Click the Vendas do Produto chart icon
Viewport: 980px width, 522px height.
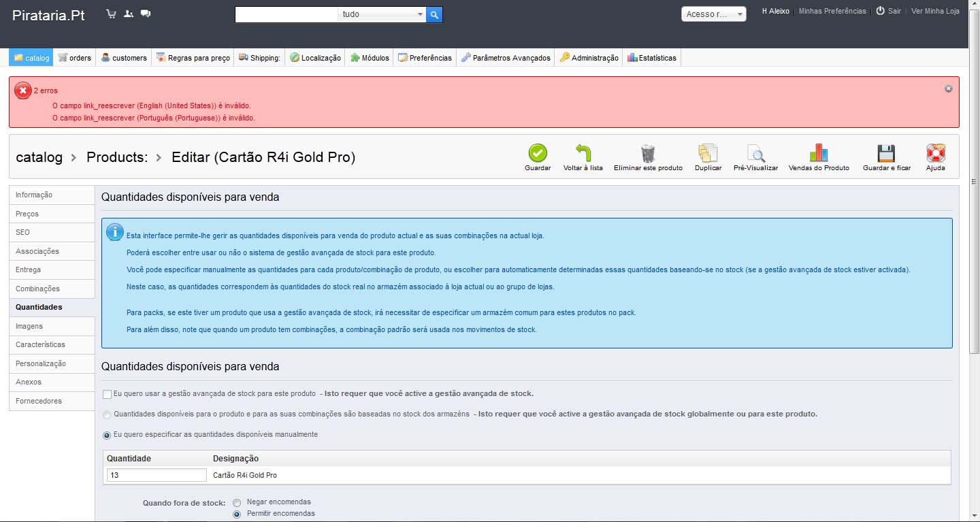click(819, 152)
